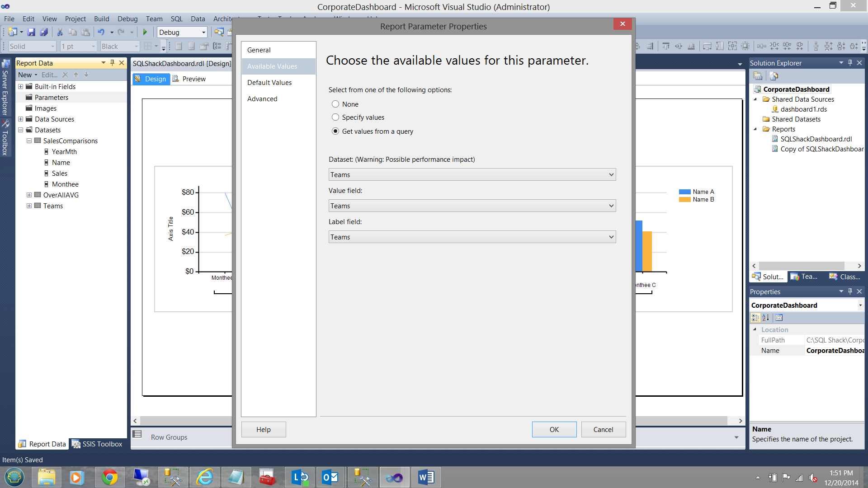
Task: Click Categorized icon in Properties panel
Action: point(755,318)
